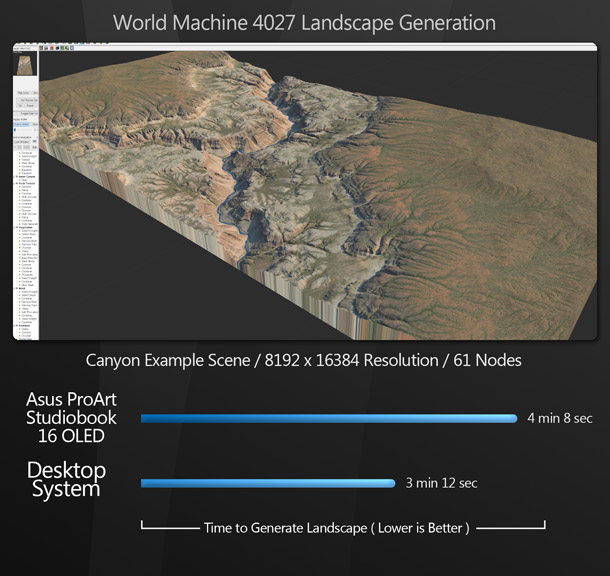The height and width of the screenshot is (576, 610).
Task: Click the yellow-green icon in the toolbar
Action: click(67, 48)
